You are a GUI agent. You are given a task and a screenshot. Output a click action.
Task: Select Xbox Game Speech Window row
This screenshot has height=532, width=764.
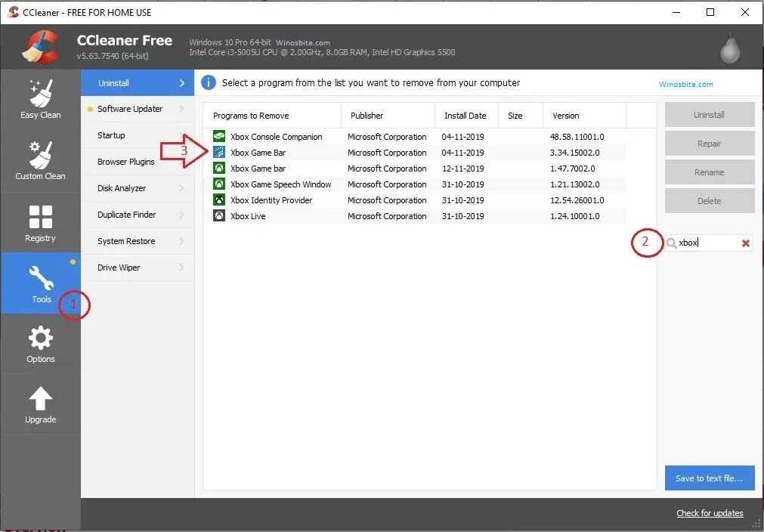414,184
